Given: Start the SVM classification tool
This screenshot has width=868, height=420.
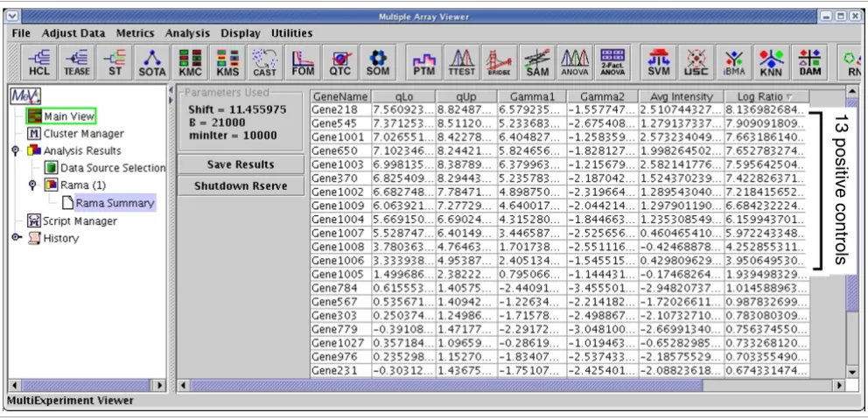Looking at the screenshot, I should tap(658, 62).
